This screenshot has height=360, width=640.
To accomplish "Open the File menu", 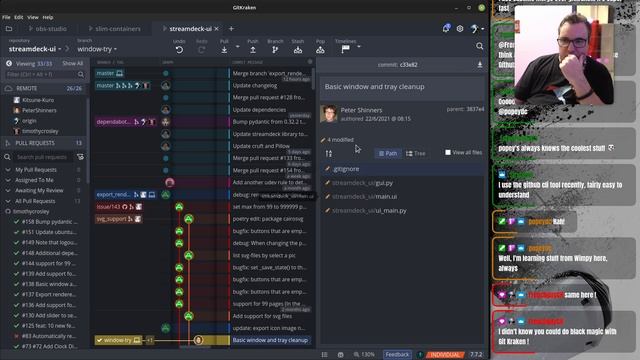I will [x=6, y=17].
